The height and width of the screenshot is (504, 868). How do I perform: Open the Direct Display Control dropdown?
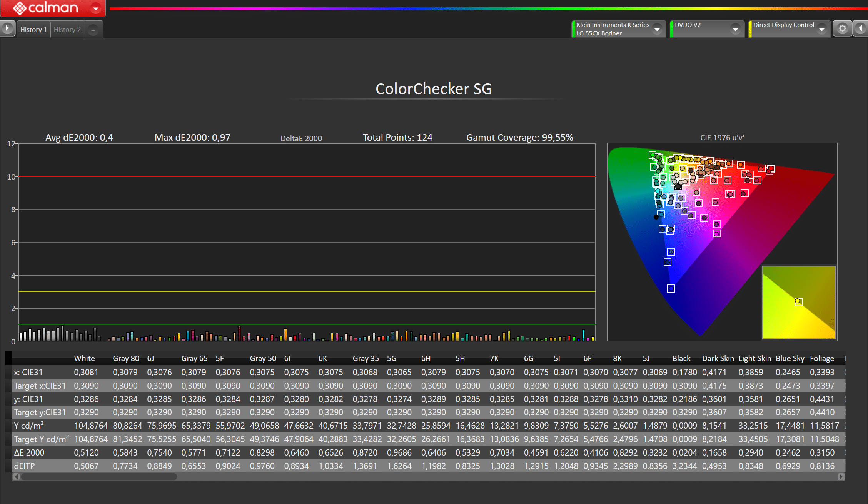point(822,29)
